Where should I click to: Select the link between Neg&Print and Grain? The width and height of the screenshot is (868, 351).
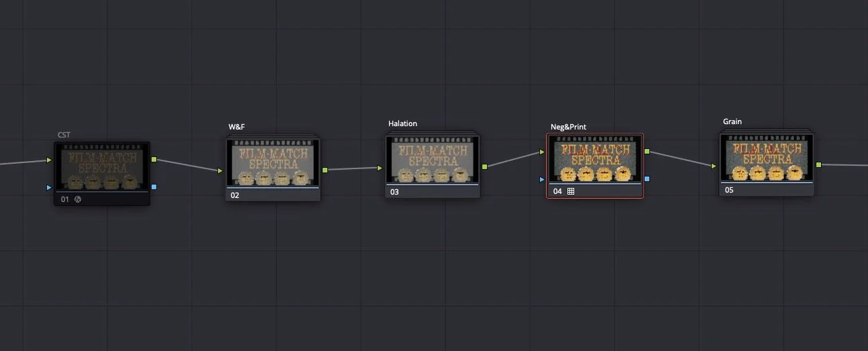tap(680, 158)
